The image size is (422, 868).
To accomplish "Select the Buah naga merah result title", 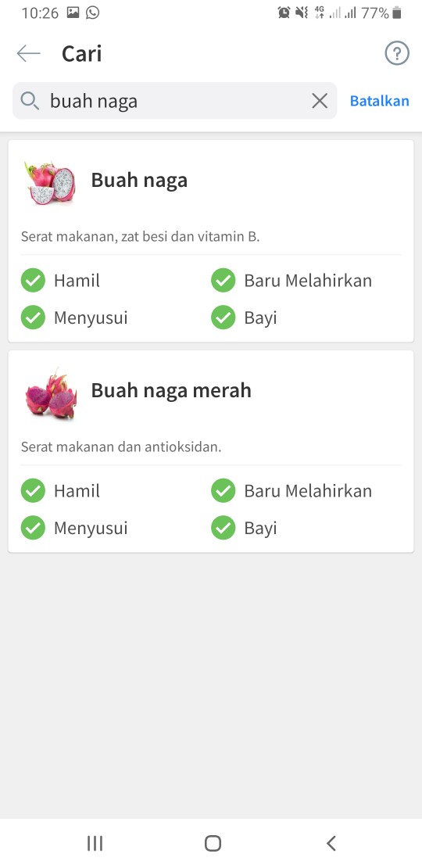I will pos(171,391).
